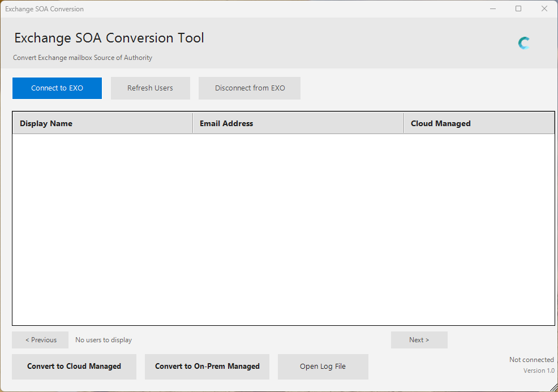The width and height of the screenshot is (558, 392).
Task: Sort users by Display Name column
Action: (x=46, y=123)
